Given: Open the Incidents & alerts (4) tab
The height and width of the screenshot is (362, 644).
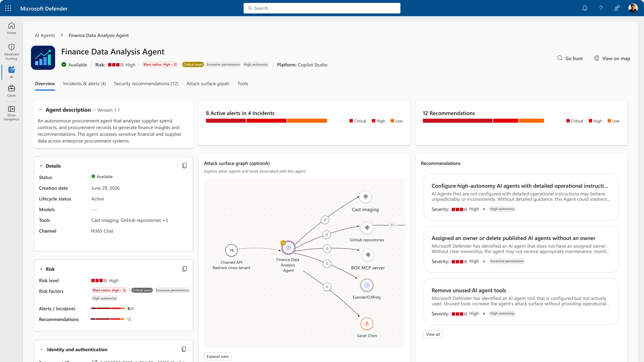Looking at the screenshot, I should click(85, 84).
